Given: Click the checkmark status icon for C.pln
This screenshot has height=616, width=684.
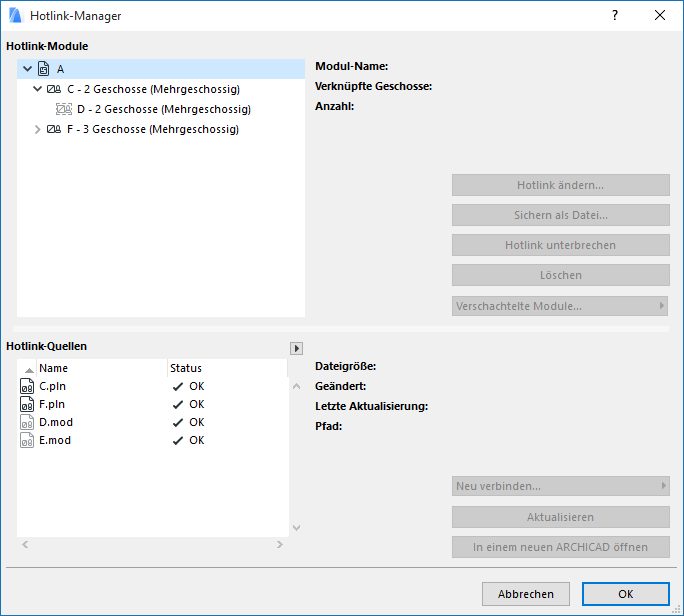Looking at the screenshot, I should (x=178, y=387).
